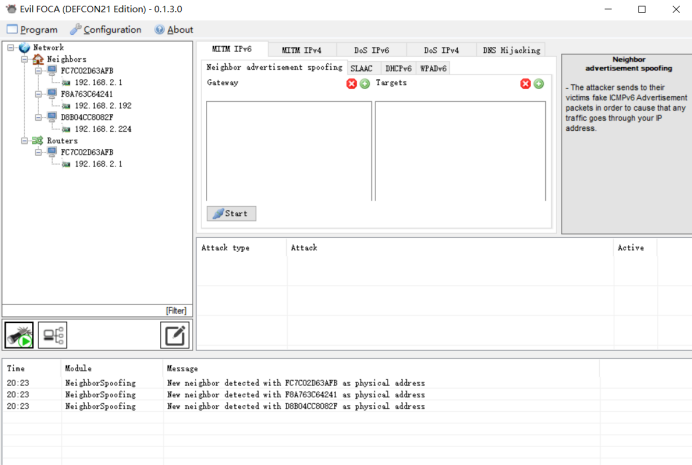Image resolution: width=692 pixels, height=465 pixels.
Task: Click the Neighbors house icon
Action: click(38, 59)
